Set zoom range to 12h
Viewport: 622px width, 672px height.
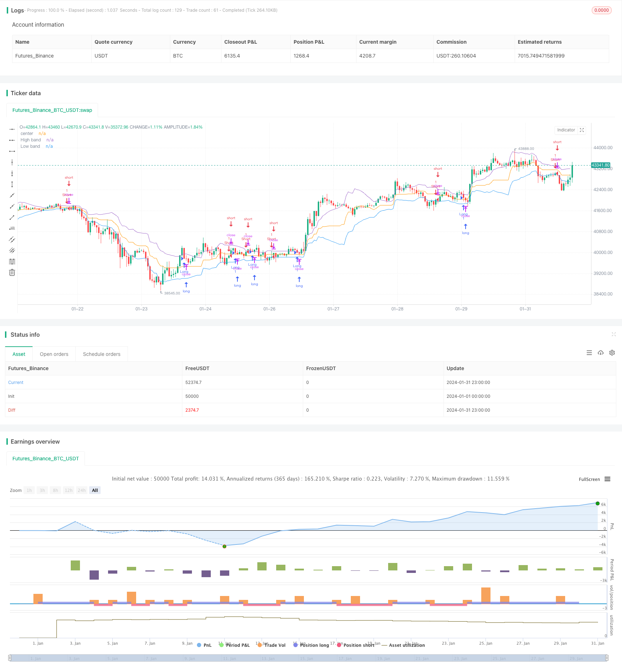pos(69,490)
